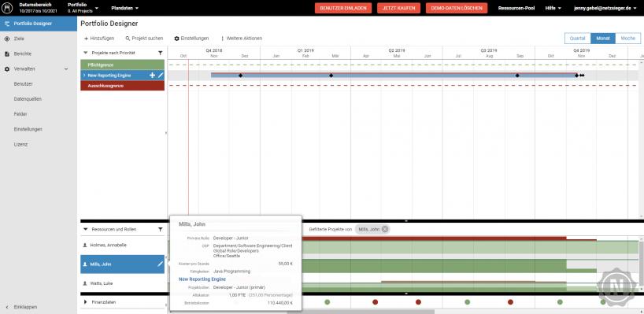Click the Holmes, Annabelle person icon

[85, 245]
